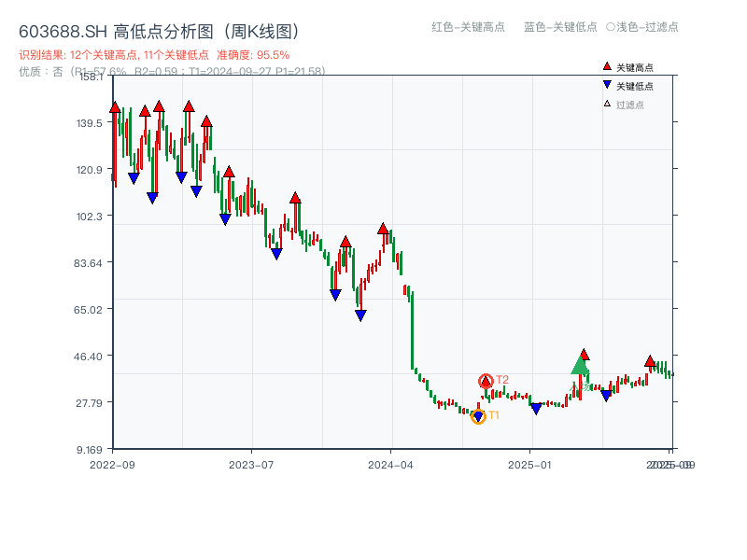Click the red 关键高点 triangle legend icon
747x560 pixels.
pyautogui.click(x=605, y=66)
